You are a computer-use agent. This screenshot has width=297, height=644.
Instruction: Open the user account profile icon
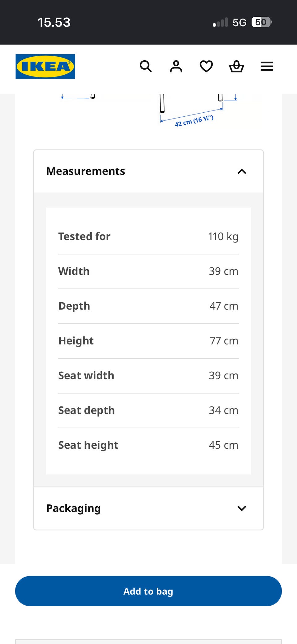176,66
